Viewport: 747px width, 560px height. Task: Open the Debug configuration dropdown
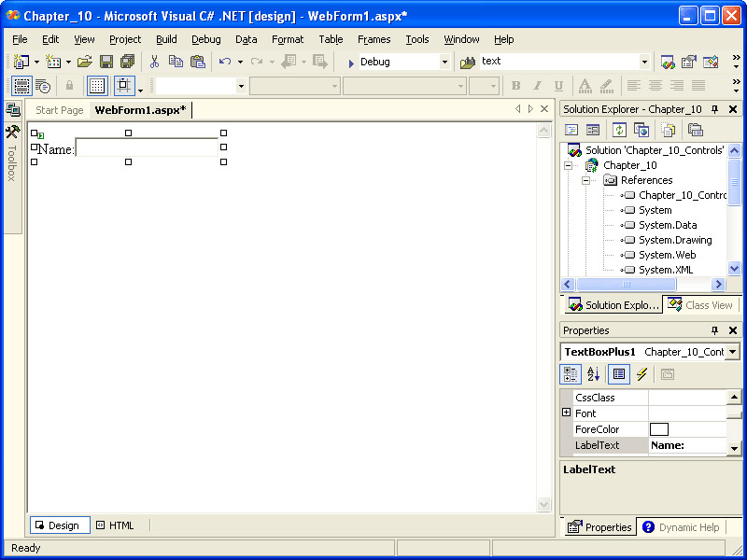tap(444, 62)
